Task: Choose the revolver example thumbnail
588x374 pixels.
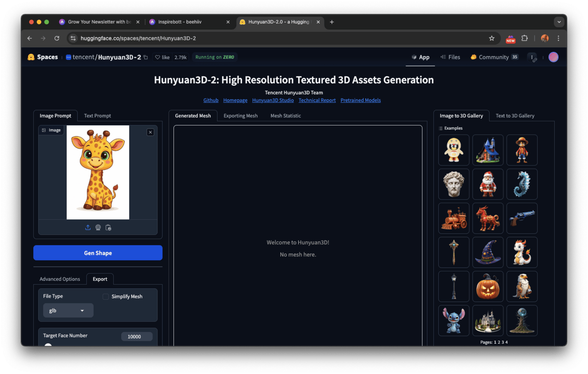Action: click(522, 218)
